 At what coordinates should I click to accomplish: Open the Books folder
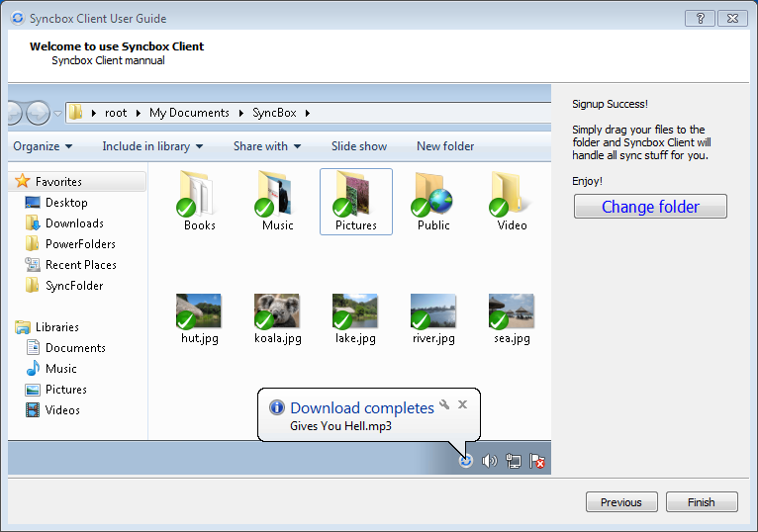coord(198,200)
